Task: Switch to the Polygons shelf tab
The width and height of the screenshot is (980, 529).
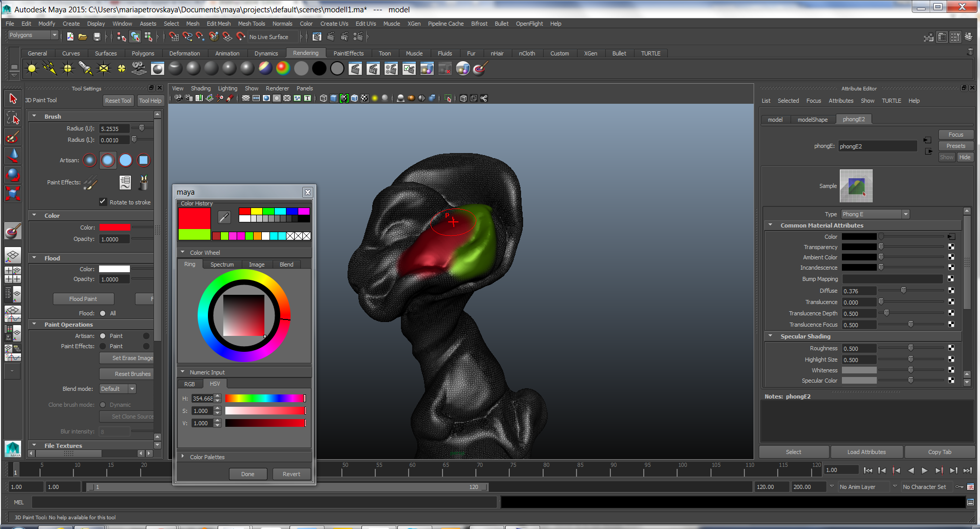Action: [143, 53]
